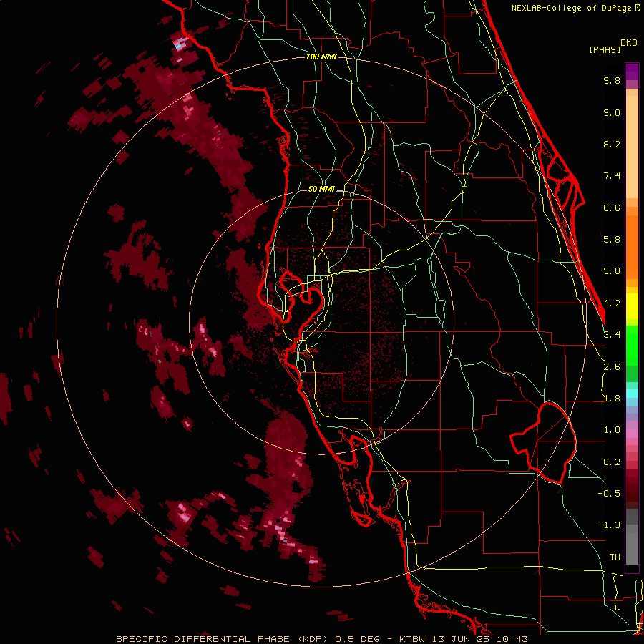Click the 2.6 scale value

[x=612, y=367]
